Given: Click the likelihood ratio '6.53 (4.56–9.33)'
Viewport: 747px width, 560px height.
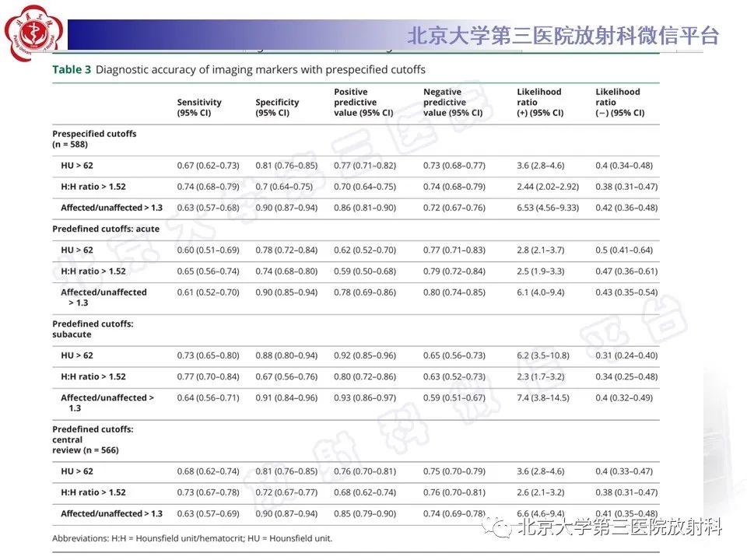Looking at the screenshot, I should (548, 208).
